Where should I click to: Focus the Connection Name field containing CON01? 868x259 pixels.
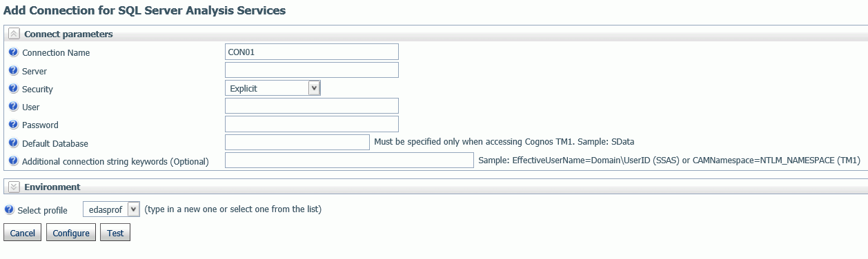312,52
